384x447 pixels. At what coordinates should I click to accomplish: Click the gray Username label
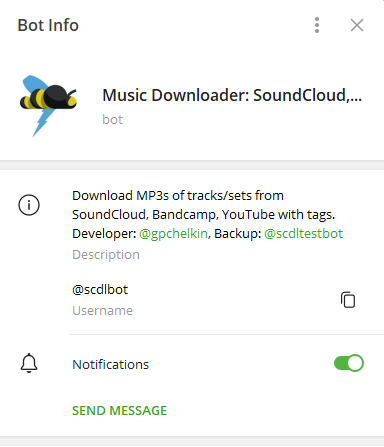103,311
